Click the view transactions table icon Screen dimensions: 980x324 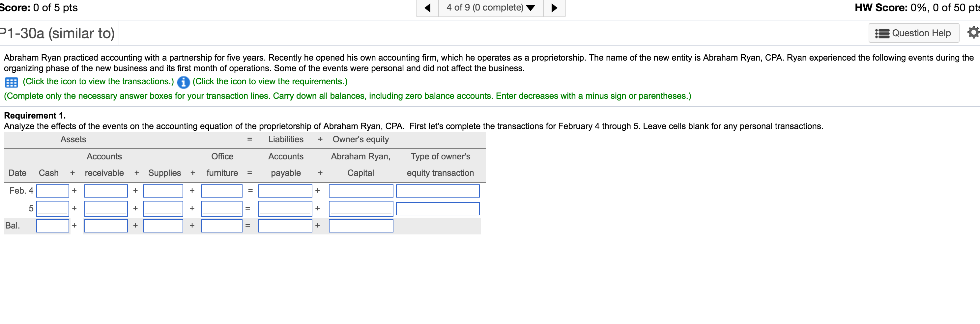pyautogui.click(x=12, y=82)
